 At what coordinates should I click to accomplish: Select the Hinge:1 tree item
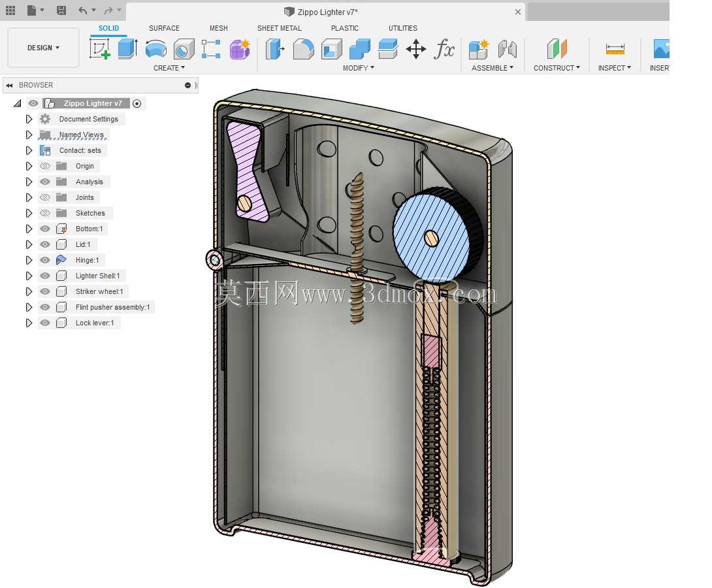(87, 260)
